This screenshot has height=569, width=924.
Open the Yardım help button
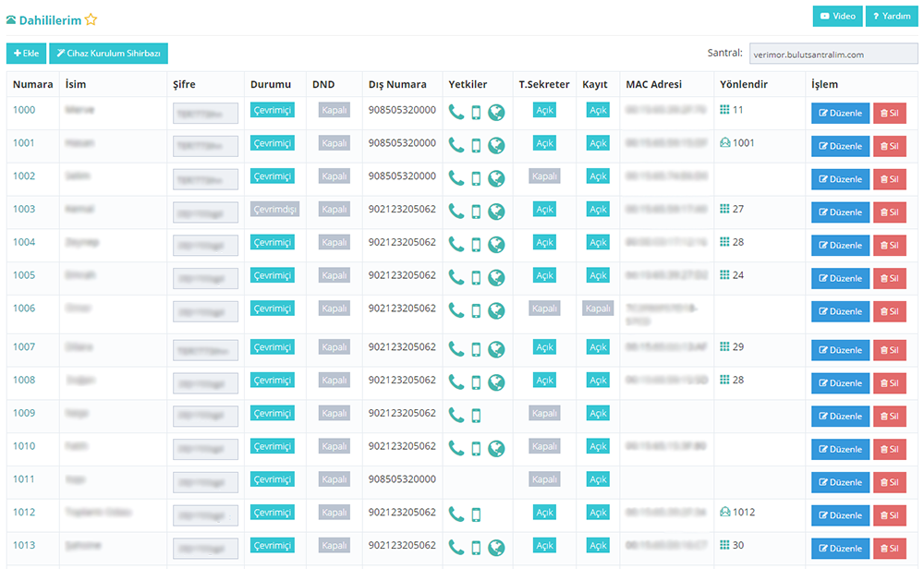(x=891, y=16)
